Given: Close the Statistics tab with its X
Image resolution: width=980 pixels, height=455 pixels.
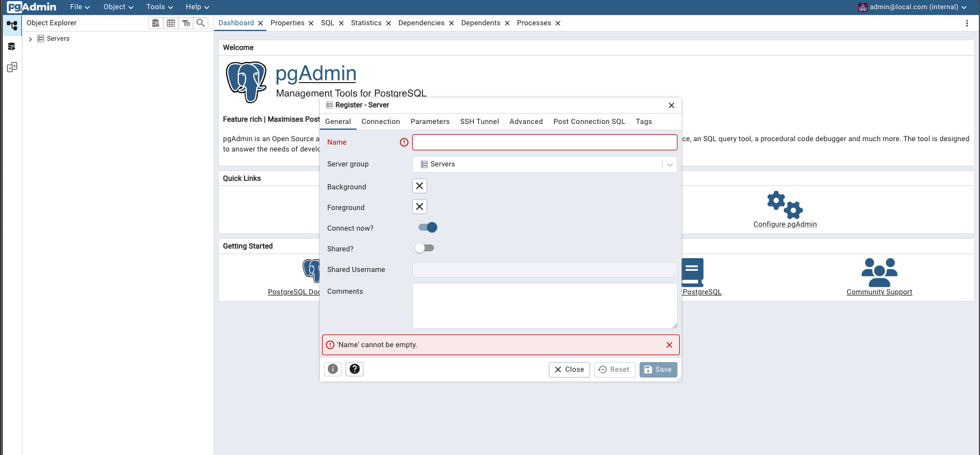Looking at the screenshot, I should click(389, 24).
